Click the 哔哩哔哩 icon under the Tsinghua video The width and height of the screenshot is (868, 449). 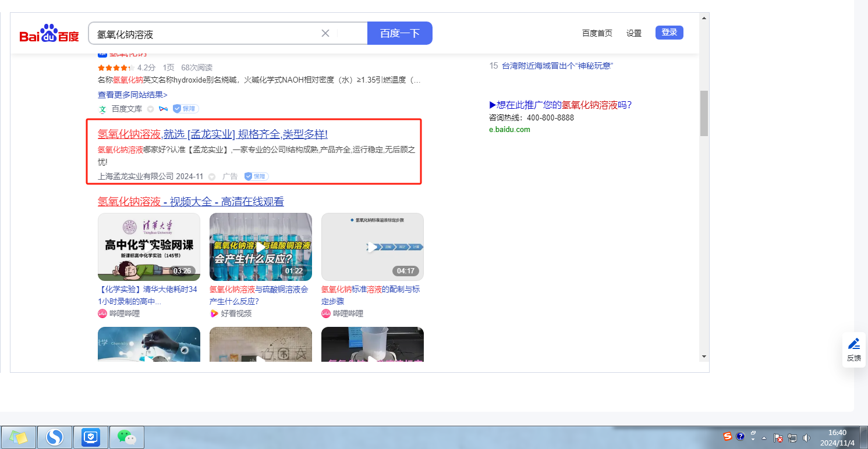click(x=102, y=313)
